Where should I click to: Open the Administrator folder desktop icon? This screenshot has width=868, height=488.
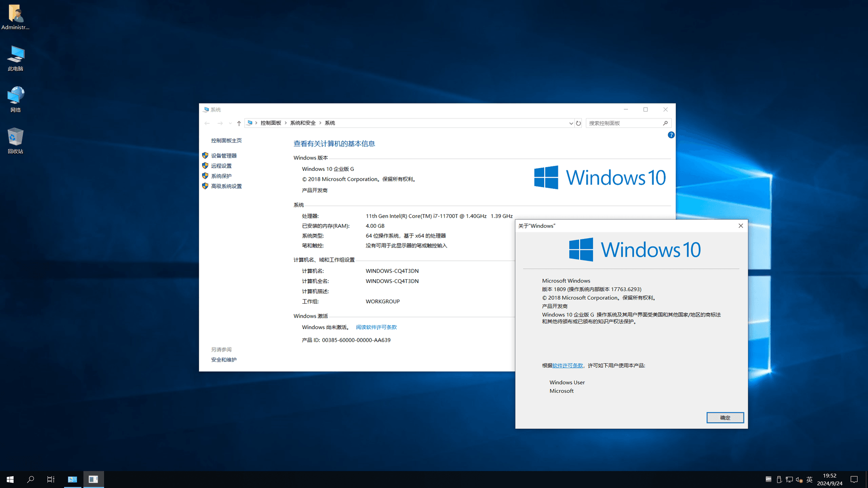click(15, 17)
